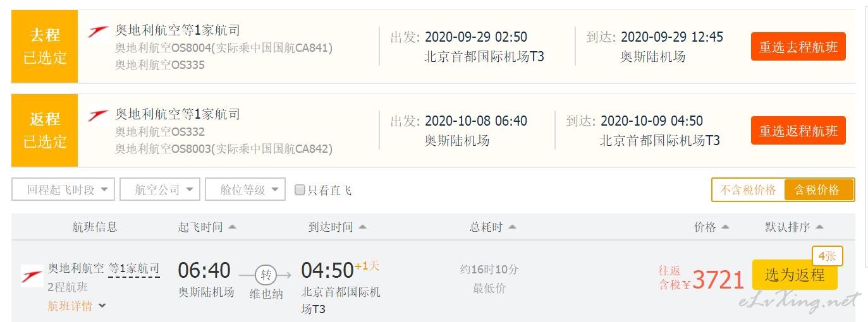Image resolution: width=868 pixels, height=322 pixels.
Task: Open the 航空公司 airline filter dropdown
Action: point(159,189)
